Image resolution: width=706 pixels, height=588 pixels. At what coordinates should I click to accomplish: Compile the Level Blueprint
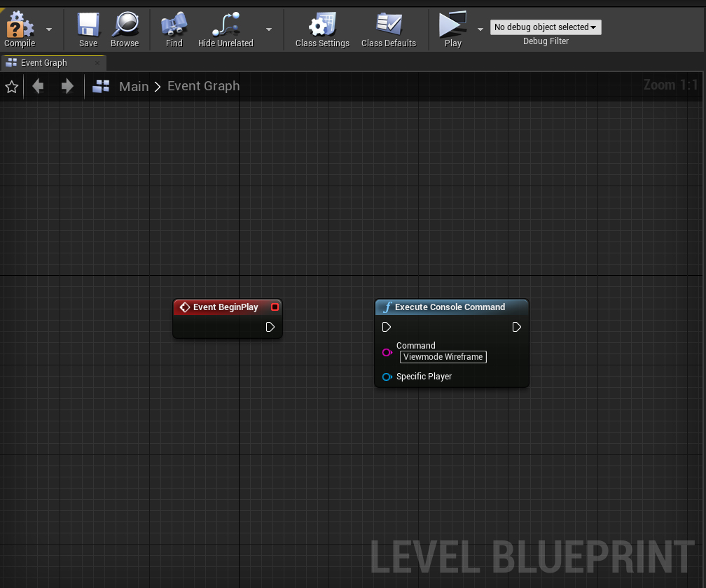pos(20,29)
